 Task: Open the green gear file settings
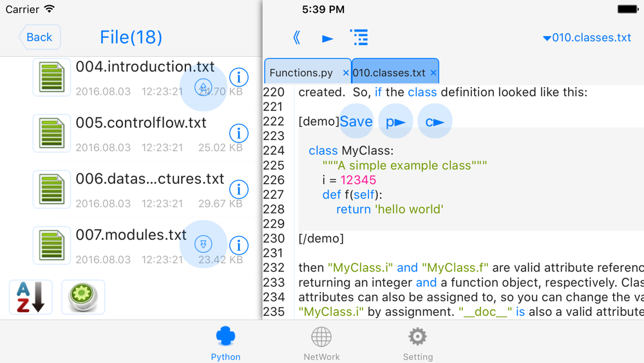click(x=83, y=297)
